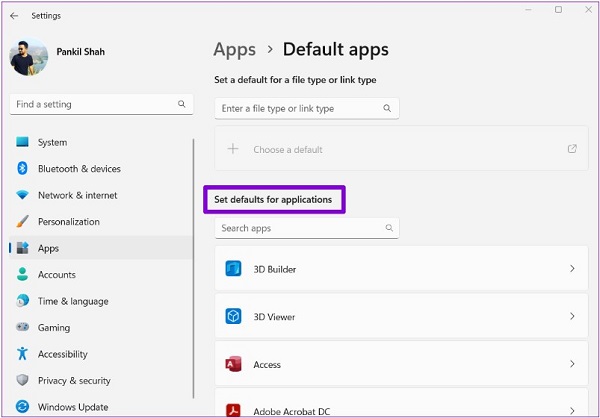Click the 3D Viewer cube icon

(x=233, y=316)
